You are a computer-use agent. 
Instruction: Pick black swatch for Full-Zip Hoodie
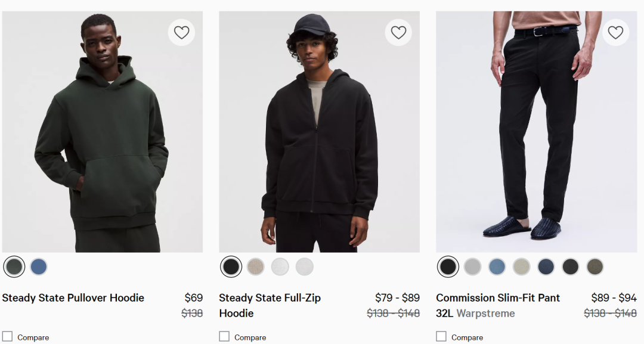tap(231, 266)
